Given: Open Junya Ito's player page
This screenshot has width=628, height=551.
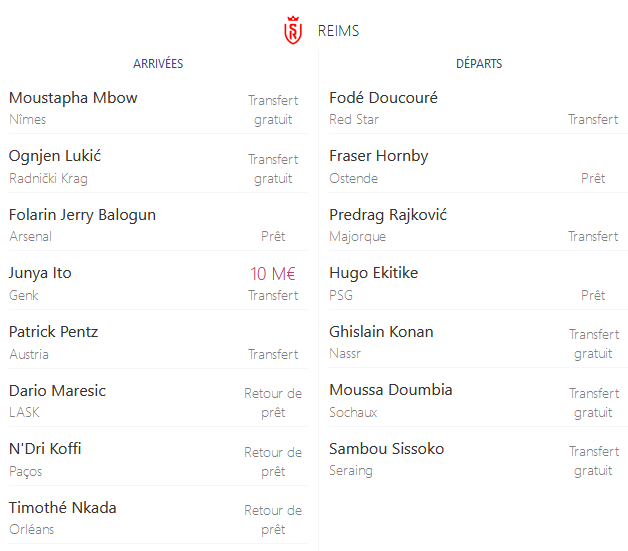Looking at the screenshot, I should tap(40, 273).
